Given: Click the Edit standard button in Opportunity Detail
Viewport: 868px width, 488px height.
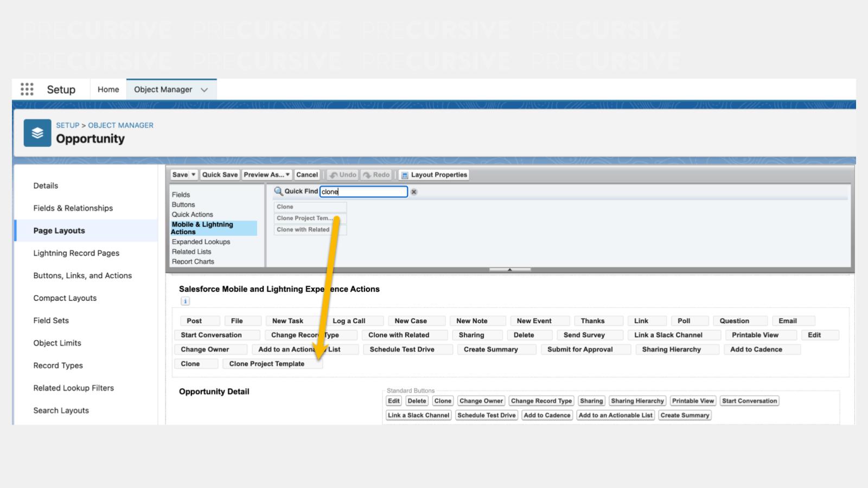Looking at the screenshot, I should (x=394, y=401).
